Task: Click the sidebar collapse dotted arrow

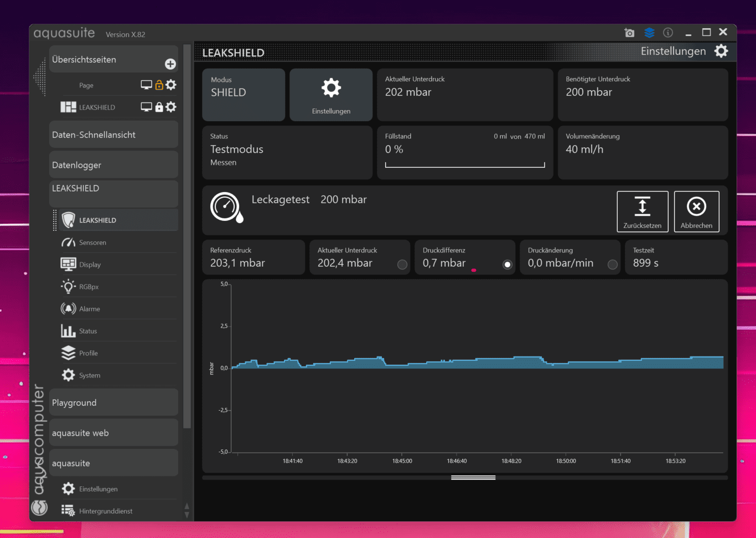Action: [x=39, y=76]
